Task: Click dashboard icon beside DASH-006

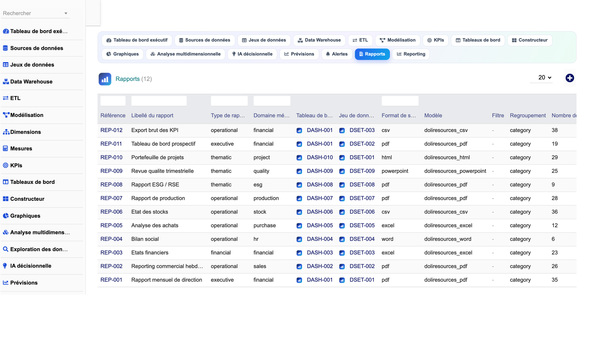Action: pos(299,212)
